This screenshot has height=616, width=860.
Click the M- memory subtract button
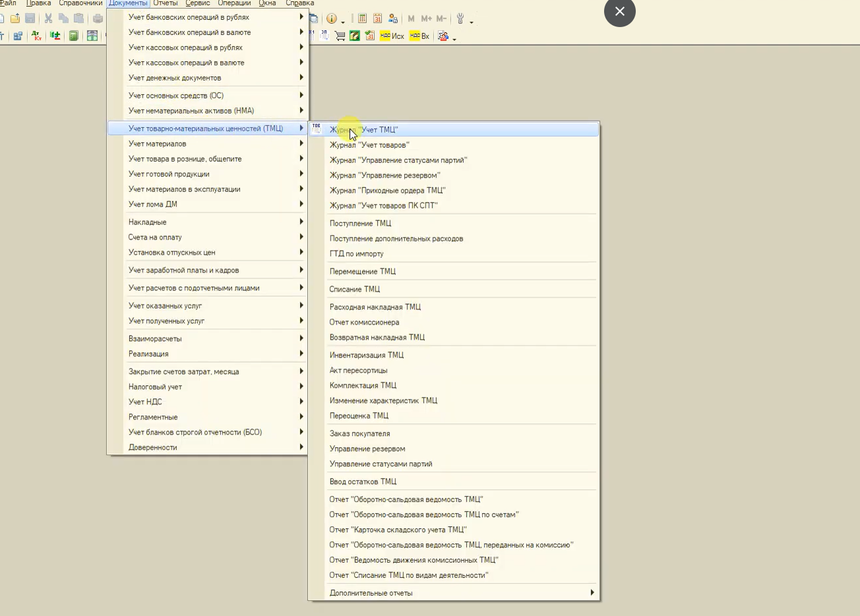pos(441,18)
